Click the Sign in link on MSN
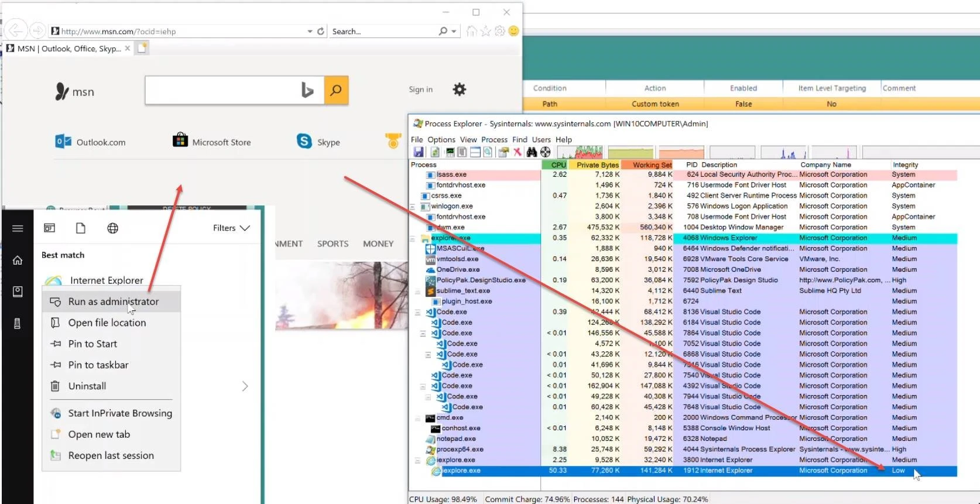The width and height of the screenshot is (980, 504). 420,90
